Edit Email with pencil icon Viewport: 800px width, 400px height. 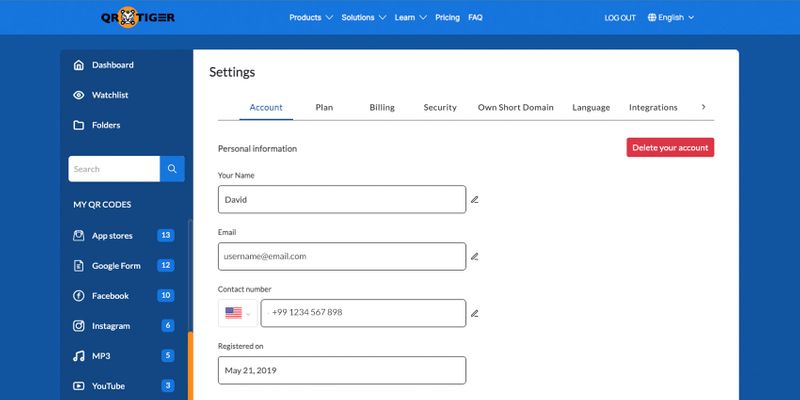pyautogui.click(x=474, y=257)
